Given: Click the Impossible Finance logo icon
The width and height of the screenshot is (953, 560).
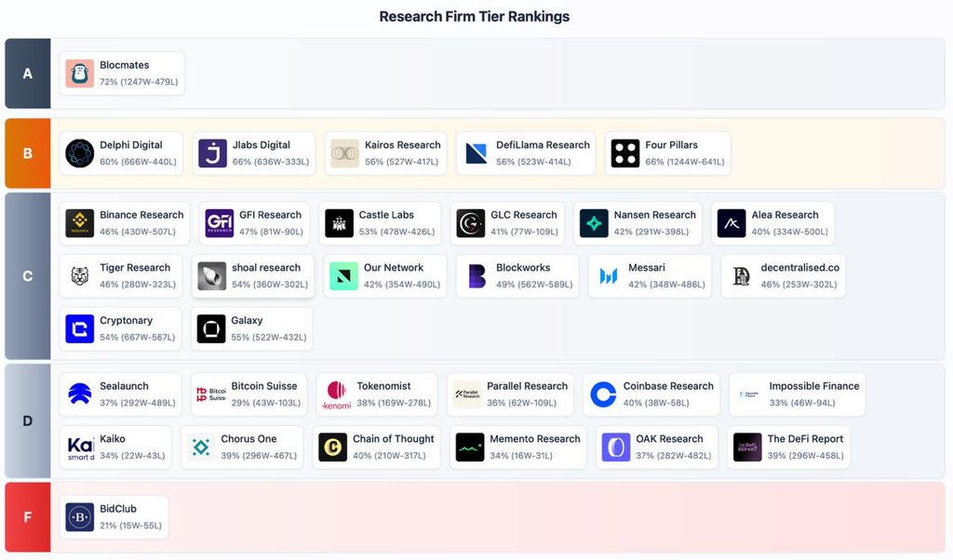Looking at the screenshot, I should 749,394.
